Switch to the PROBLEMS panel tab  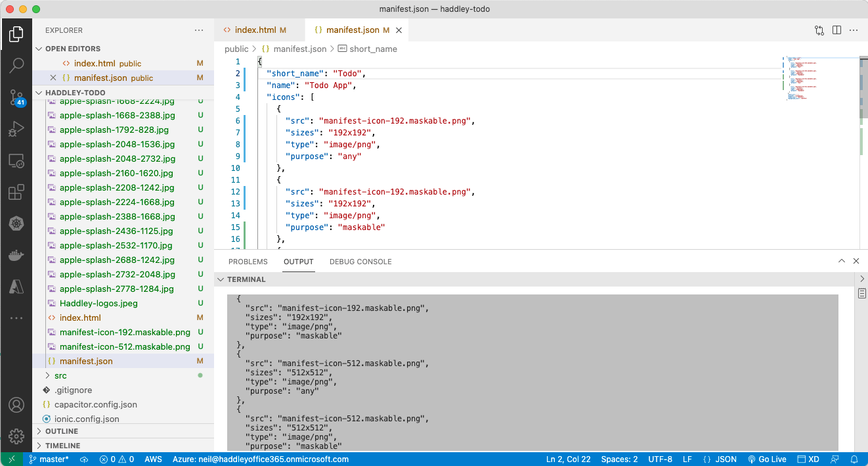tap(248, 262)
